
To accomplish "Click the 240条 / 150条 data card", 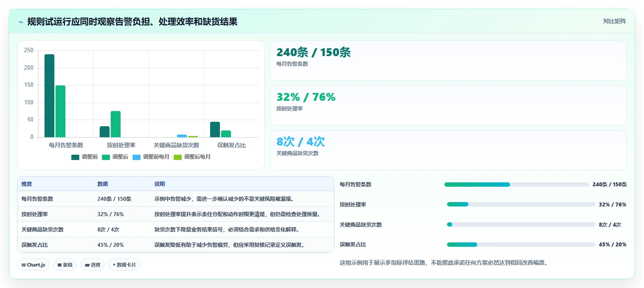I will click(x=448, y=60).
